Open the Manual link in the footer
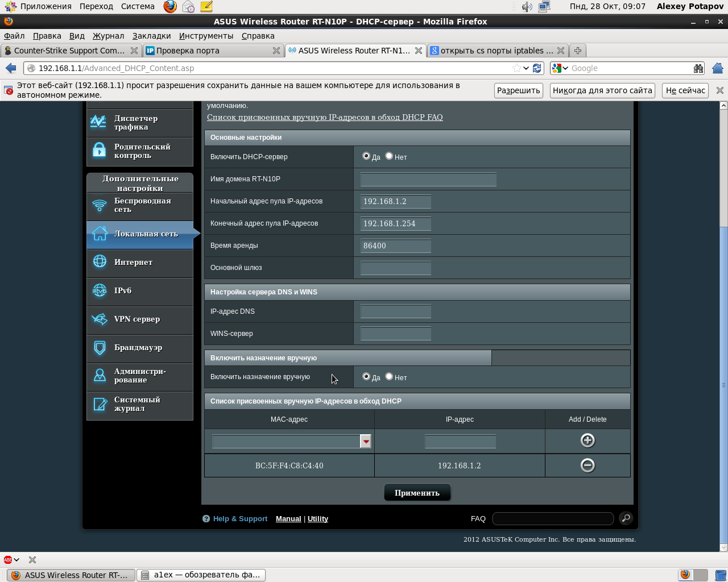 (x=288, y=518)
